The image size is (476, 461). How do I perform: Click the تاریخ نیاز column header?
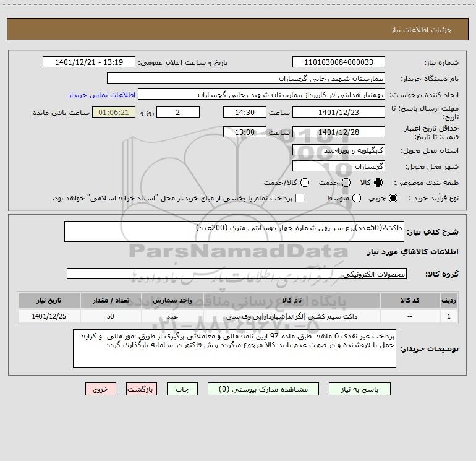coord(49,300)
